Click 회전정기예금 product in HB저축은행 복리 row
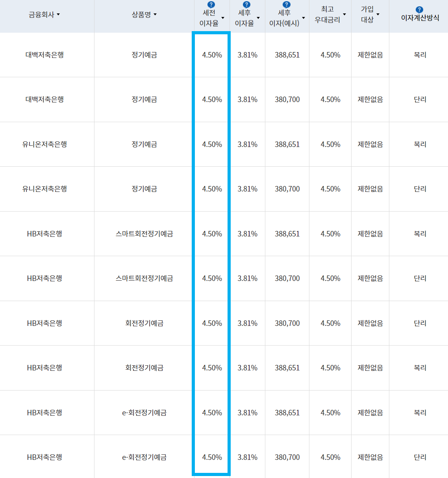The height and width of the screenshot is (478, 448). pyautogui.click(x=144, y=368)
